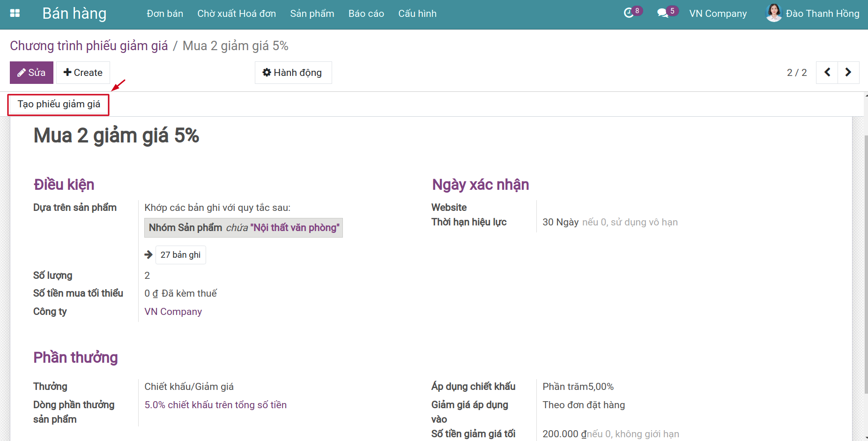Go back to Chương trình phiếu giảm giá breadcrumb
The image size is (868, 441).
[89, 46]
